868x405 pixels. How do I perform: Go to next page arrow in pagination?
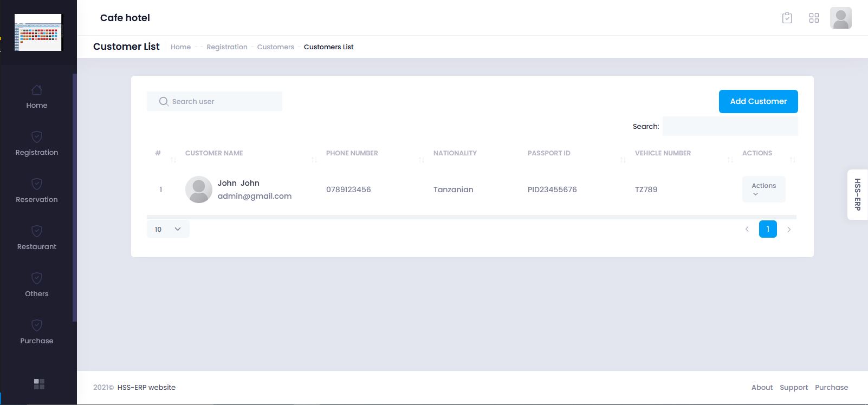click(x=789, y=230)
